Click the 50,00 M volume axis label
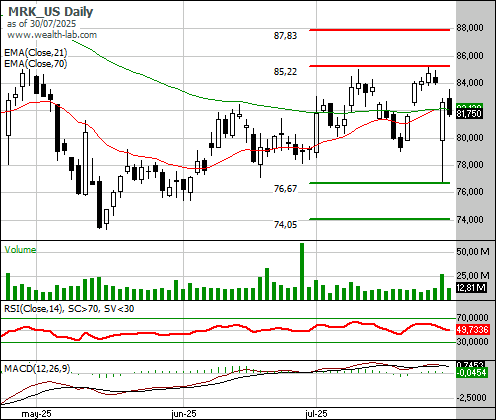 click(473, 251)
